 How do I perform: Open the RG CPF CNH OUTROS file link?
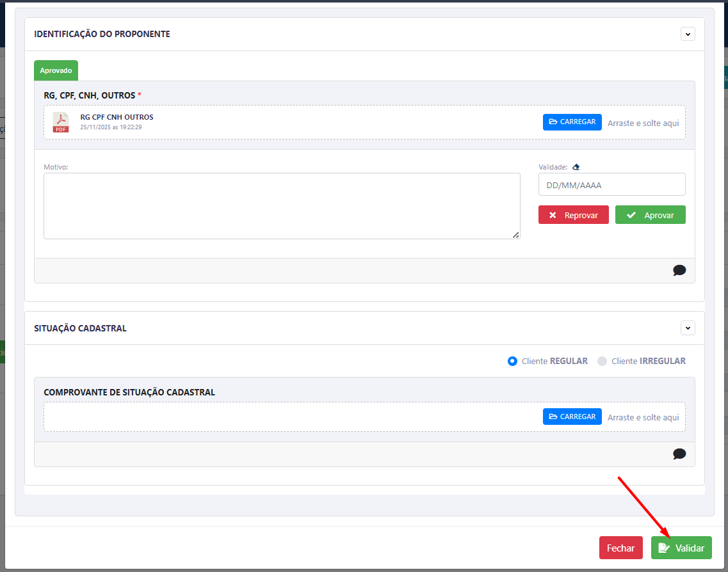pyautogui.click(x=117, y=117)
